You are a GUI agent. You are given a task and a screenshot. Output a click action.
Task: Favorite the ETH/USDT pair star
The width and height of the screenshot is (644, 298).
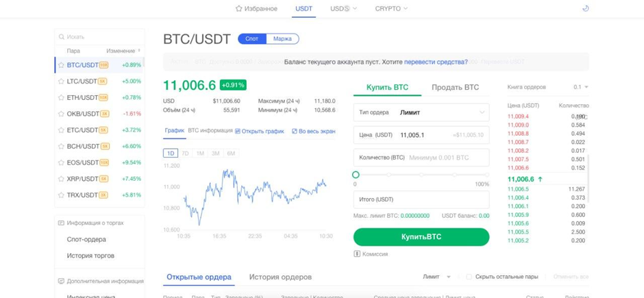[62, 98]
